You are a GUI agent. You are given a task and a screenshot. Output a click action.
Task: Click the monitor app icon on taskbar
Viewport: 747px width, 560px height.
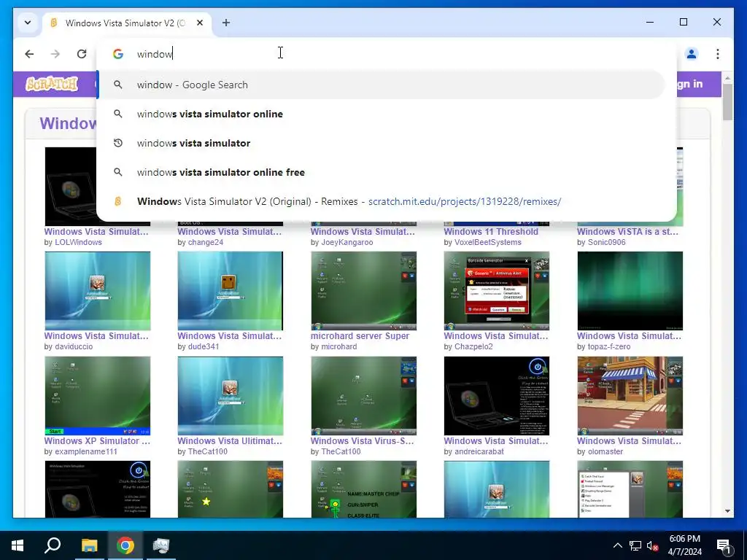pyautogui.click(x=161, y=545)
